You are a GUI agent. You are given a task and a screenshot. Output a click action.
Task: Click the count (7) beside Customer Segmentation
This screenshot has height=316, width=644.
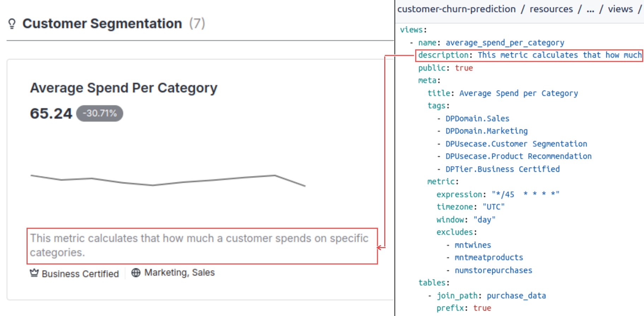tap(197, 24)
